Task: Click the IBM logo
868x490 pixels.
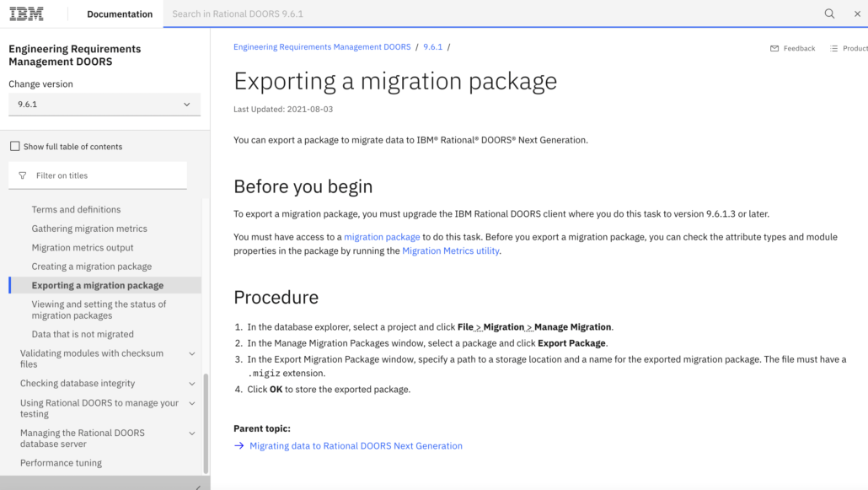Action: (26, 13)
